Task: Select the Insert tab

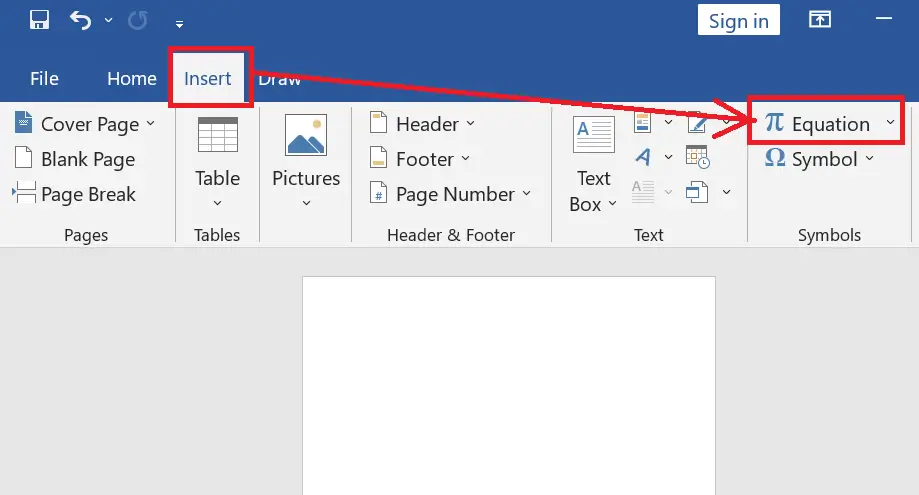Action: (207, 78)
